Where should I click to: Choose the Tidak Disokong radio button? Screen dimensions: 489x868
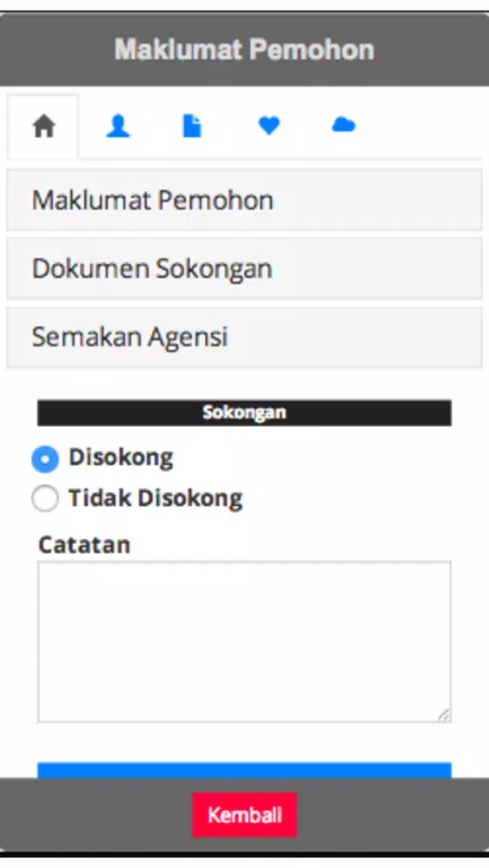coord(45,497)
